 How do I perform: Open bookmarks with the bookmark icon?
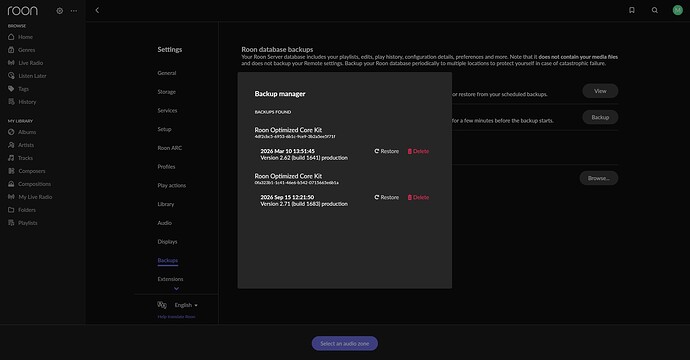[x=631, y=10]
